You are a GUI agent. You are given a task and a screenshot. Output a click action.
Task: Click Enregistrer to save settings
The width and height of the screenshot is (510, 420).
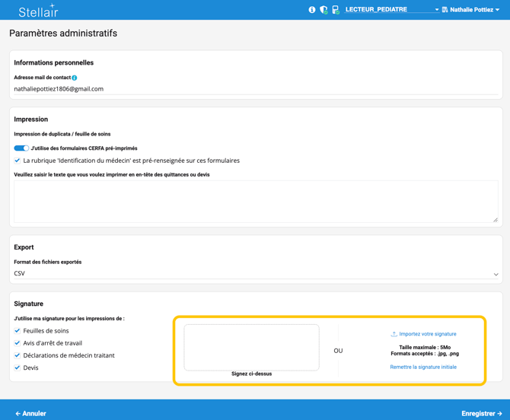pos(481,413)
